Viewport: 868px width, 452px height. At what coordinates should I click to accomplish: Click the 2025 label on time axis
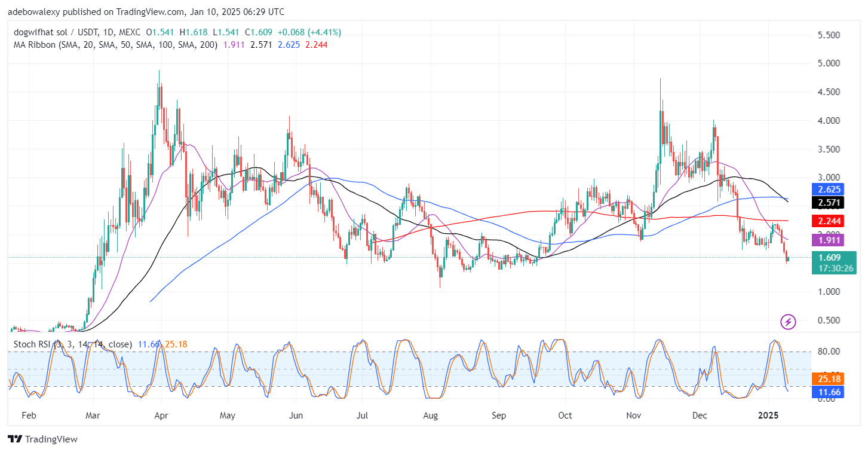click(769, 414)
